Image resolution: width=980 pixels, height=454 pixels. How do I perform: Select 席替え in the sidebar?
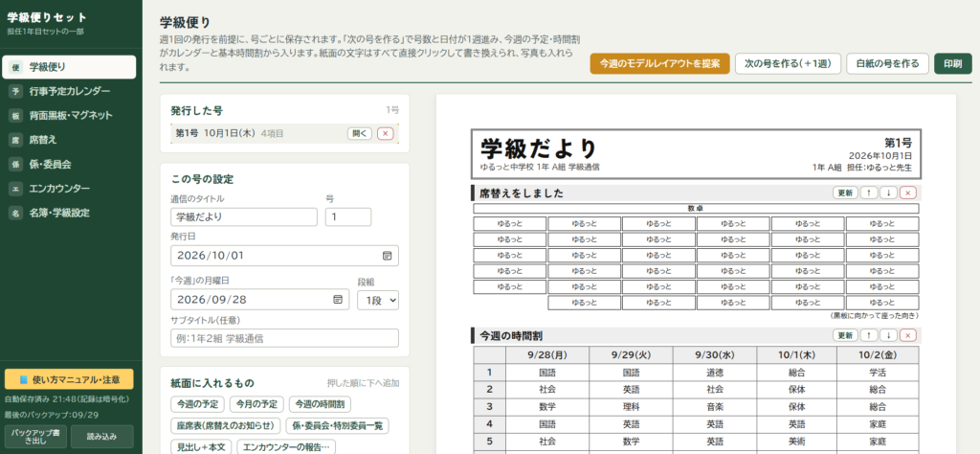69,140
